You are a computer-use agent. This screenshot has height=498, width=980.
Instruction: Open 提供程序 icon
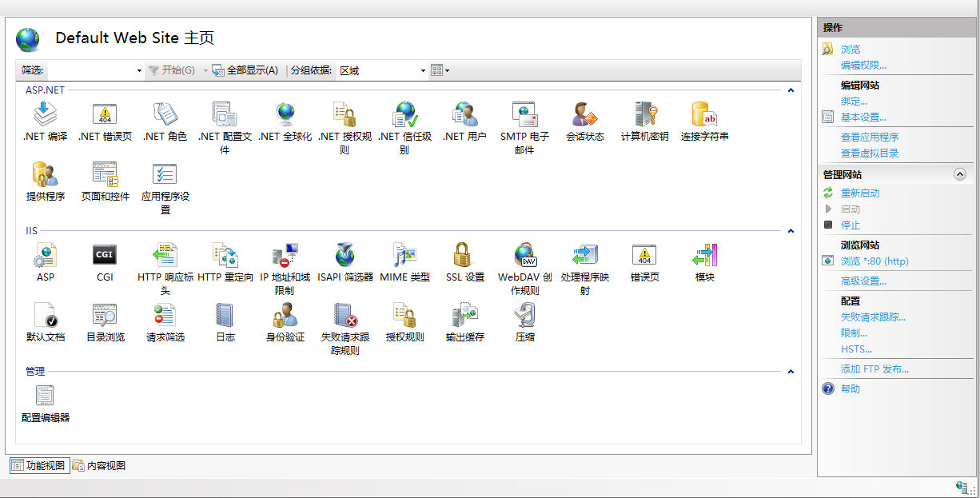[x=46, y=174]
